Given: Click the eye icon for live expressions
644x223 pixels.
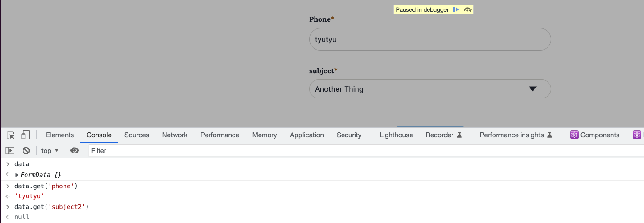Looking at the screenshot, I should (75, 151).
